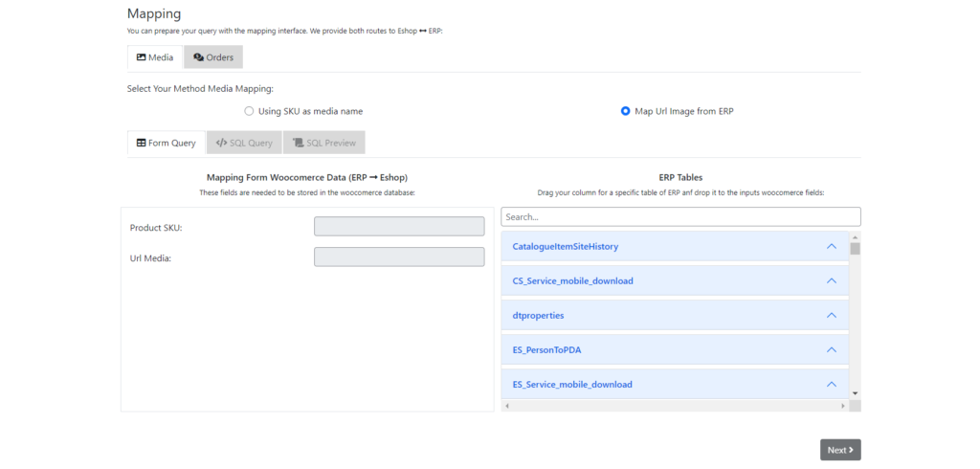Click the dtproperties table name

coord(538,315)
